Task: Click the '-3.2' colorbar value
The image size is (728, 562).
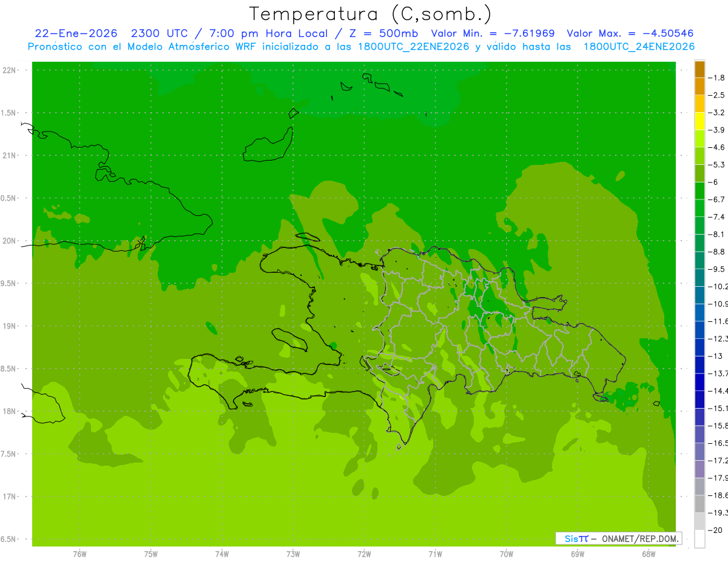Action: [716, 113]
